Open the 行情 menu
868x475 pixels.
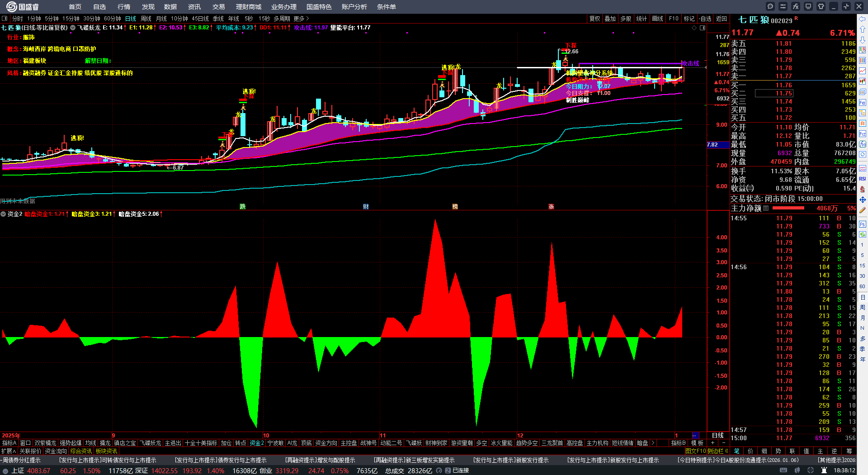pos(123,7)
